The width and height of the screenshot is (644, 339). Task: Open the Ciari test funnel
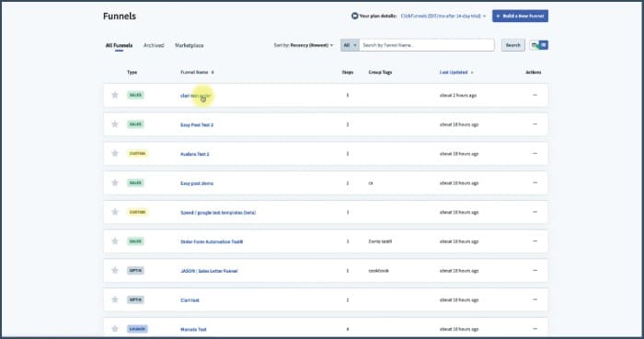(190, 300)
